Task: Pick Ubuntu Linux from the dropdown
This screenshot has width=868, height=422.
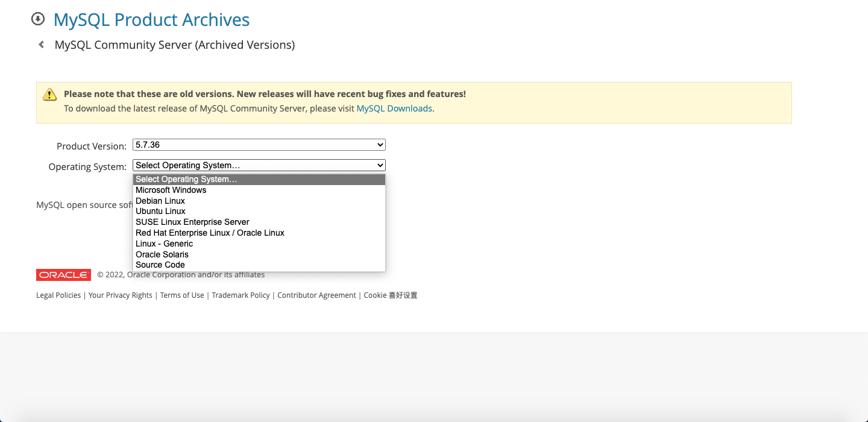Action: click(259, 211)
